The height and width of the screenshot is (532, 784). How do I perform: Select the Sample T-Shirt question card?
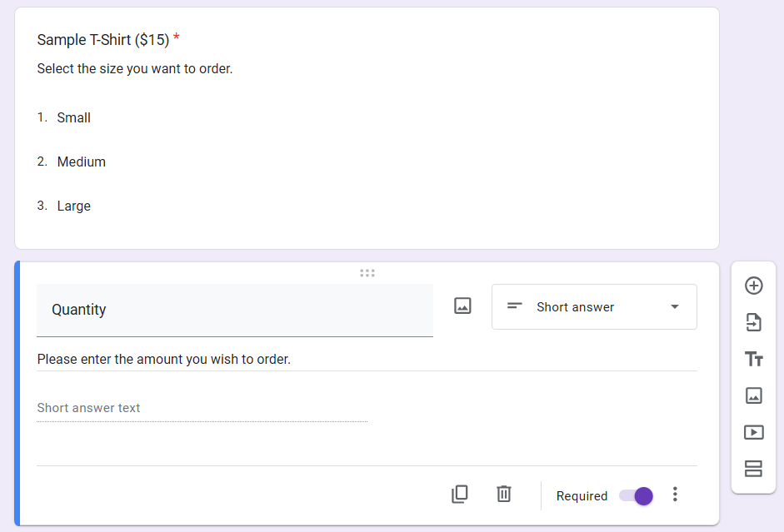point(367,125)
